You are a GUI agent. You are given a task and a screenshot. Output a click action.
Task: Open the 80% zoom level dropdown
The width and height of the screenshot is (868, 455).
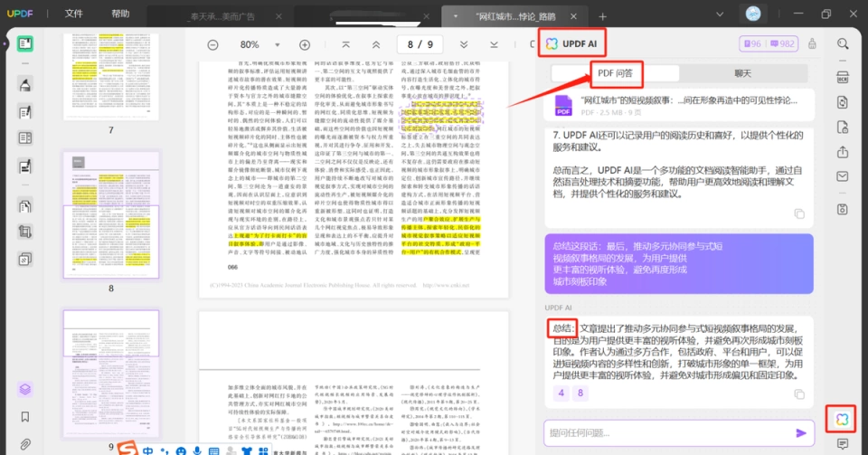pos(278,45)
